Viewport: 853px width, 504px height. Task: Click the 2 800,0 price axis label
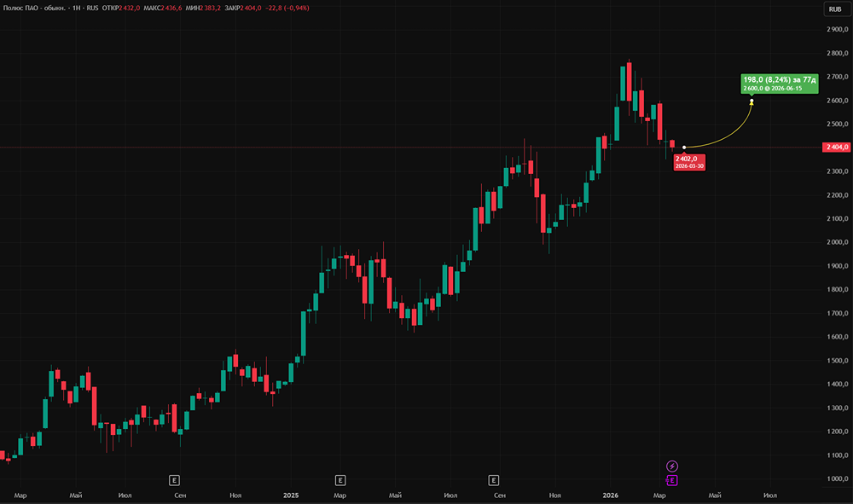[x=838, y=53]
